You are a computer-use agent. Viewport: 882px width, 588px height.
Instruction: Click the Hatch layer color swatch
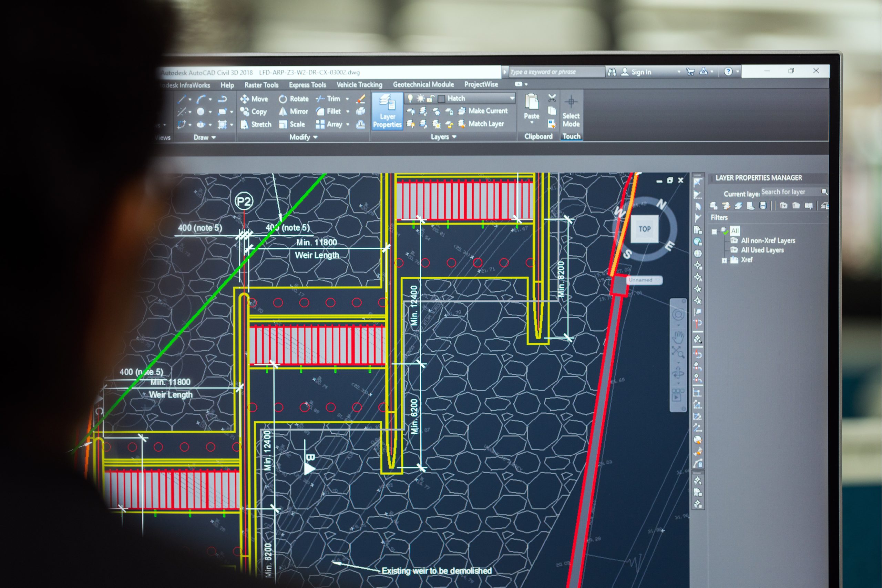point(441,99)
